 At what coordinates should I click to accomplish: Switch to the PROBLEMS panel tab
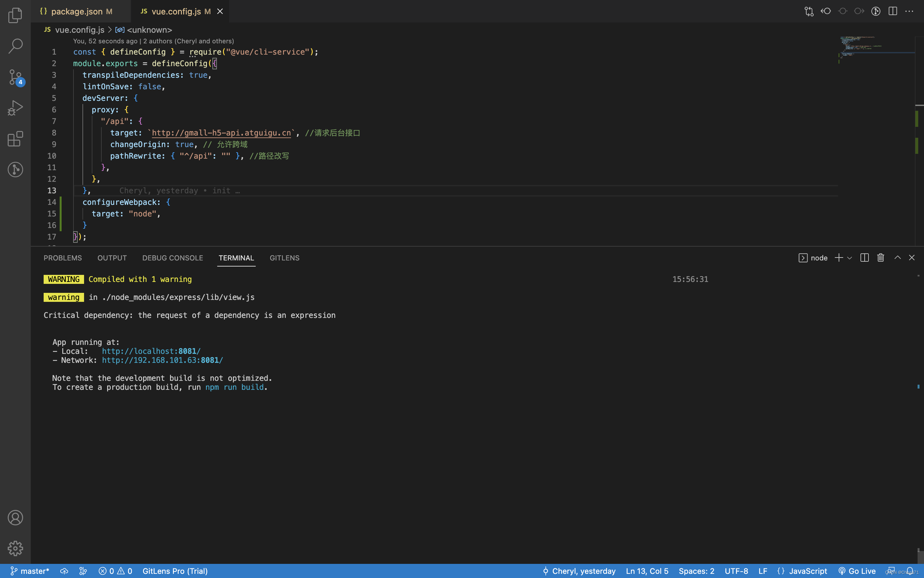tap(63, 258)
